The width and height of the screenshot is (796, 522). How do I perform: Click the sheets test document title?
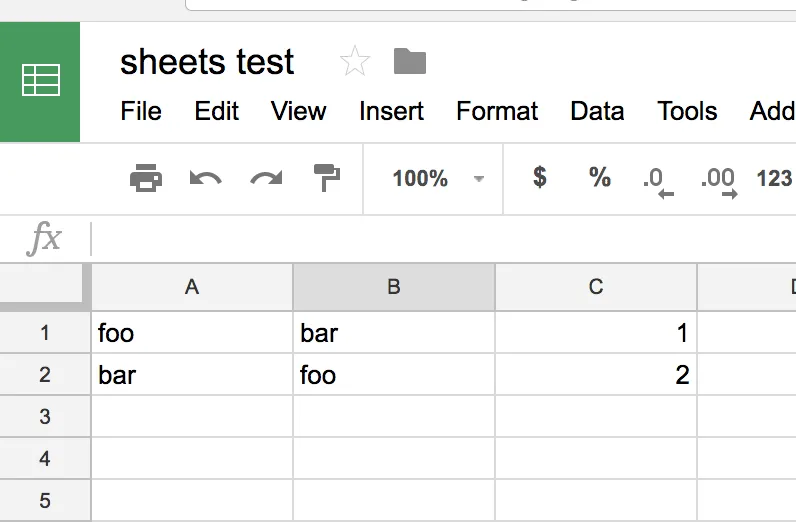click(x=207, y=62)
